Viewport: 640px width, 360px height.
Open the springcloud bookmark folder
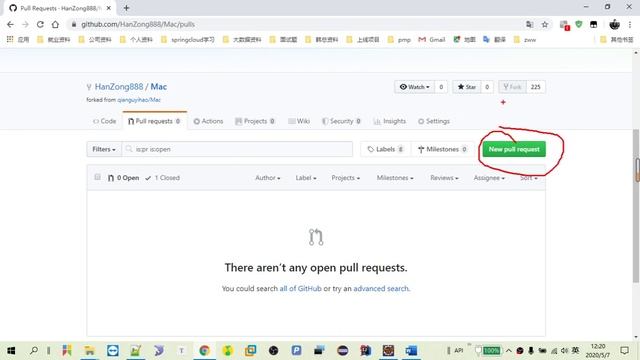pos(188,40)
